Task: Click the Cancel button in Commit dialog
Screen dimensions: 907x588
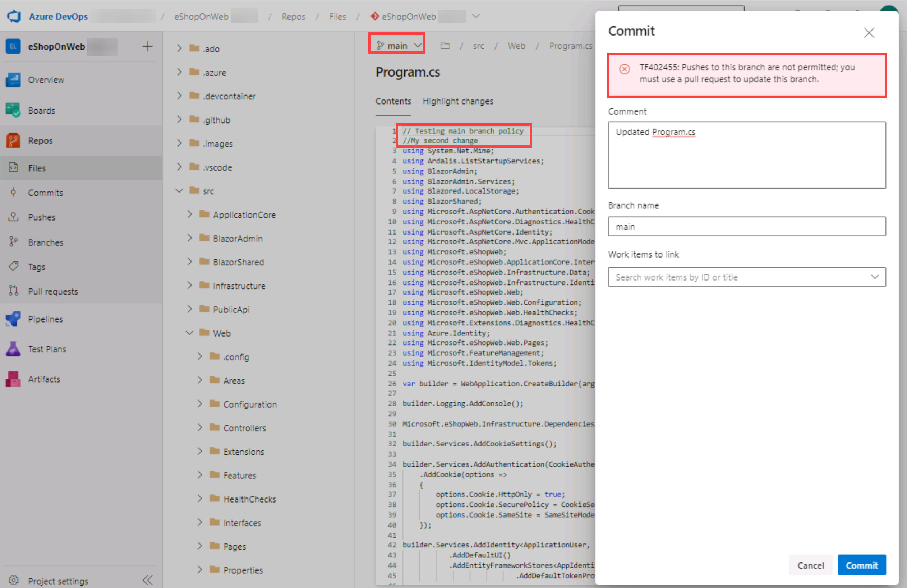Action: [x=811, y=565]
